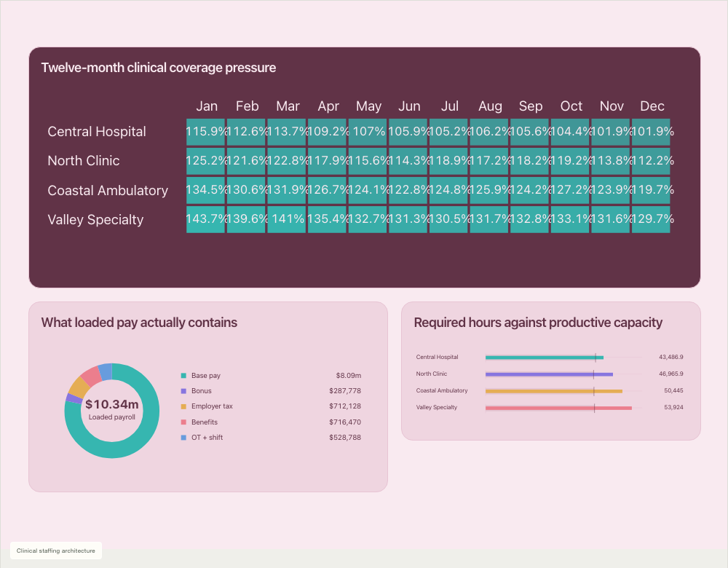Click the $8.09m base pay value

pyautogui.click(x=348, y=375)
